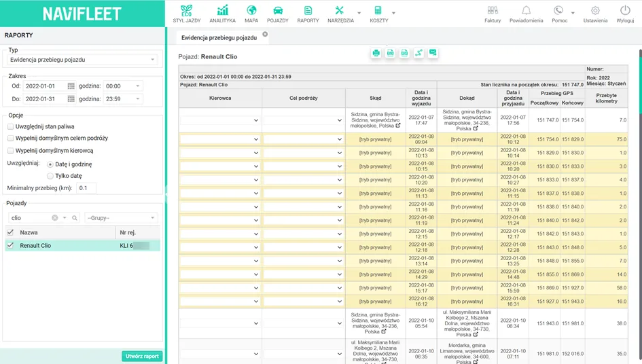Click Utwórz raport button

[142, 357]
